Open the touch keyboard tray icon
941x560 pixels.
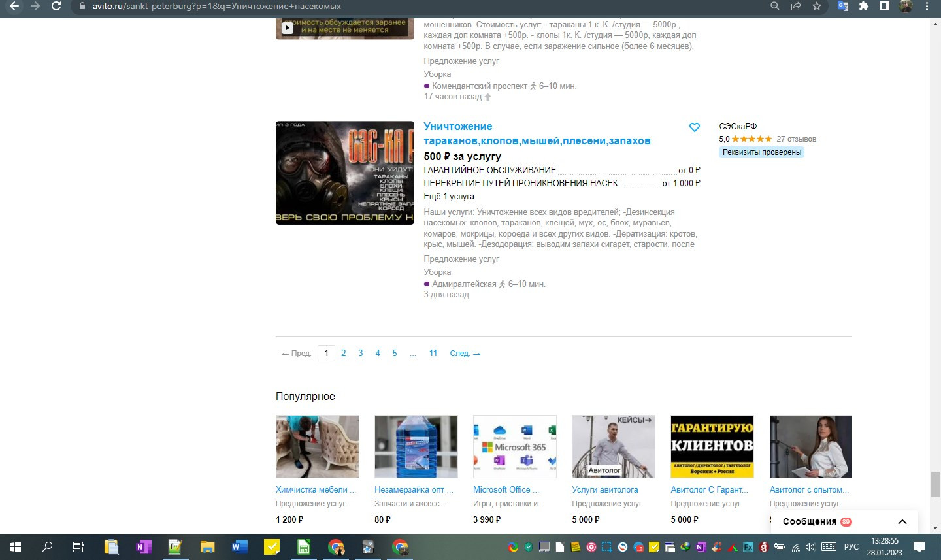[x=829, y=547]
